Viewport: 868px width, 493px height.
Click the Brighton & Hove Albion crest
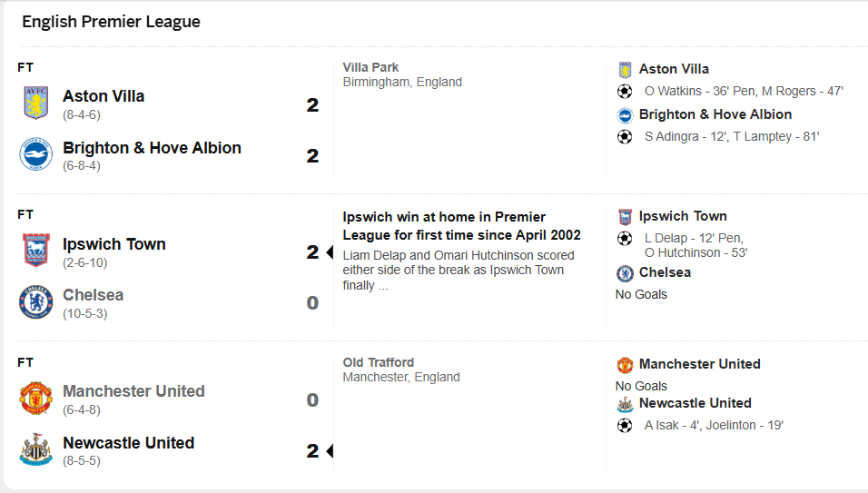pos(36,155)
